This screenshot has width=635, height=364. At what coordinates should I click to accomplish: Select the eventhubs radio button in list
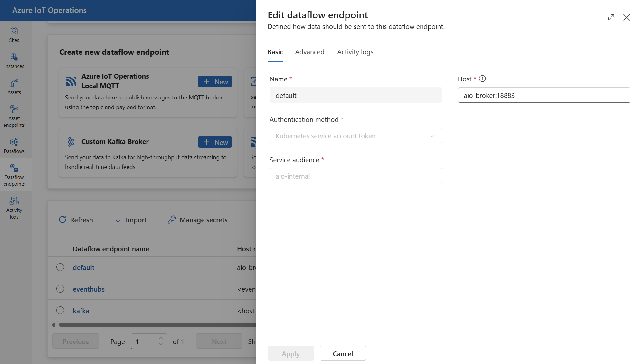[x=60, y=289]
